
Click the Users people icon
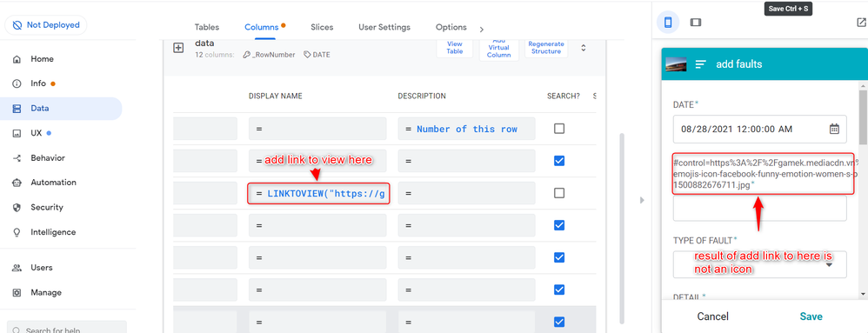coord(17,268)
